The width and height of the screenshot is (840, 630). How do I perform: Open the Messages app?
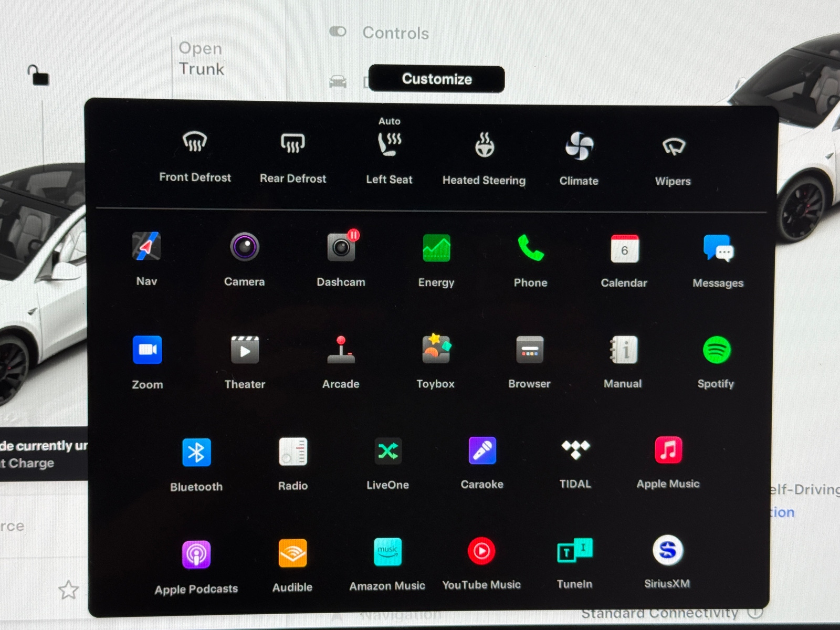[718, 261]
